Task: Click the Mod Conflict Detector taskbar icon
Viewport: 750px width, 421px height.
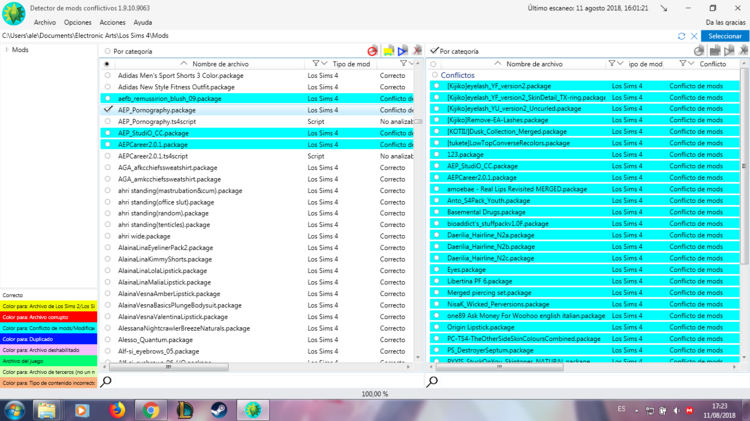Action: tap(253, 410)
